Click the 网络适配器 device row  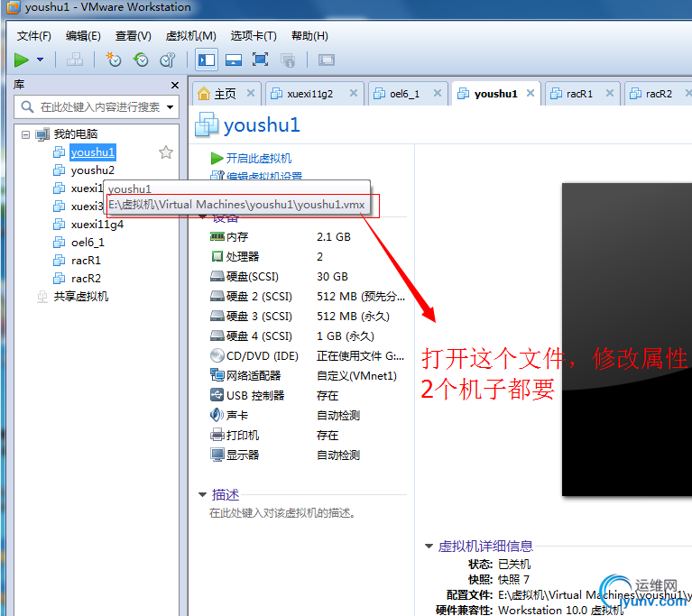click(307, 376)
